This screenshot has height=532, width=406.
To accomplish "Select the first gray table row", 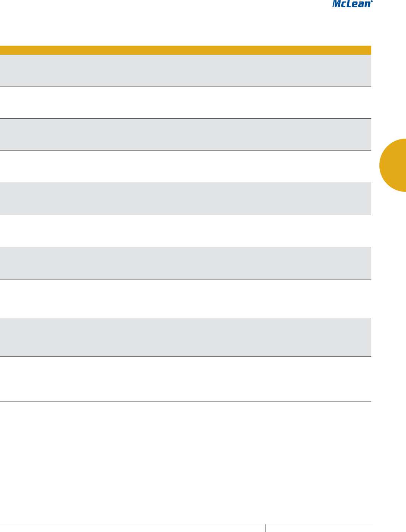I will click(x=186, y=70).
